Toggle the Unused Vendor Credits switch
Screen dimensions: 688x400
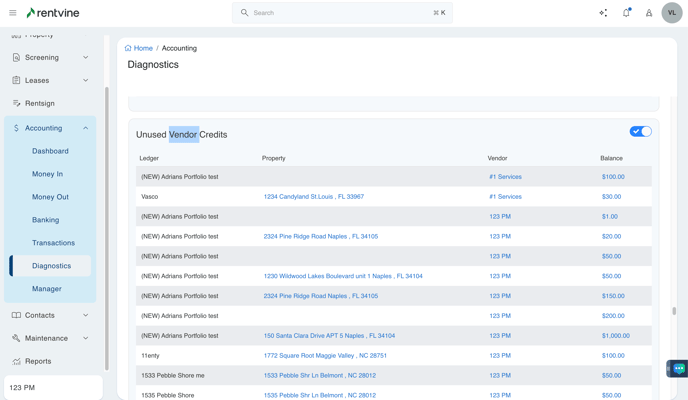click(x=640, y=132)
